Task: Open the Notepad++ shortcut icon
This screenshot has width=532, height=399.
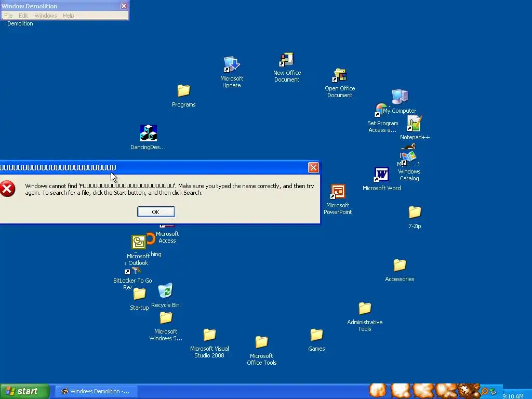Action: click(x=414, y=124)
